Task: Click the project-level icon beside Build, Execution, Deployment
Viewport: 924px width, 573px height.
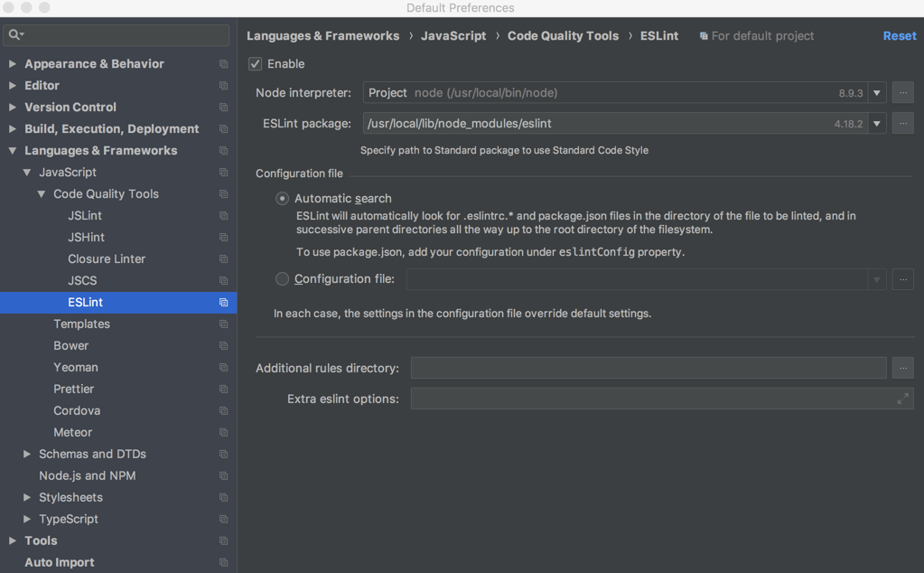Action: click(223, 128)
